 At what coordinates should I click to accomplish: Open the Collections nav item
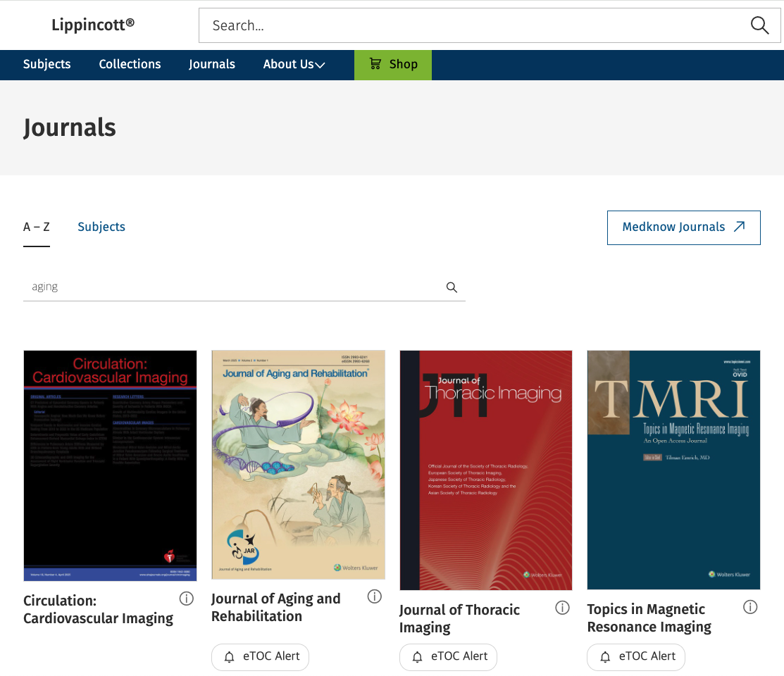coord(130,65)
